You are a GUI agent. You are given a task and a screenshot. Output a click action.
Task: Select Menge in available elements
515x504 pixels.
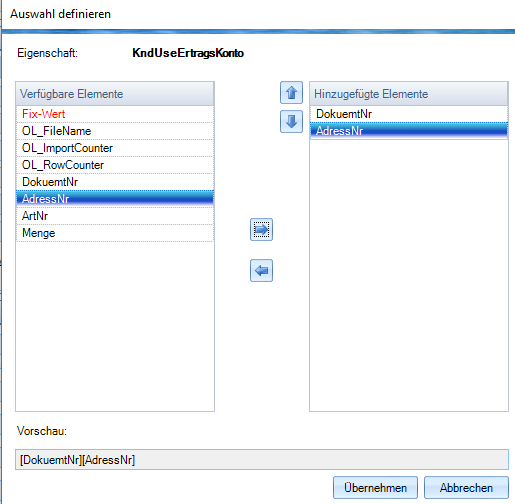click(x=115, y=233)
